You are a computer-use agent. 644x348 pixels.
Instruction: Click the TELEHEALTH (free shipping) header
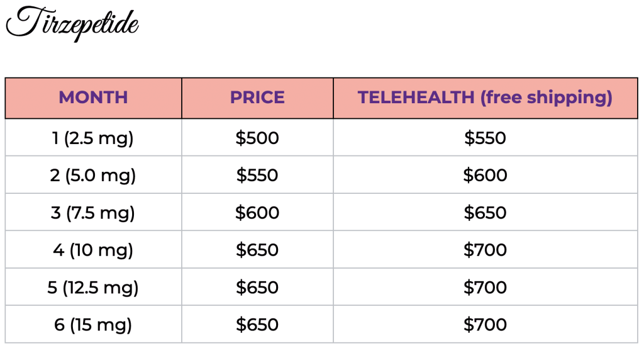click(485, 98)
